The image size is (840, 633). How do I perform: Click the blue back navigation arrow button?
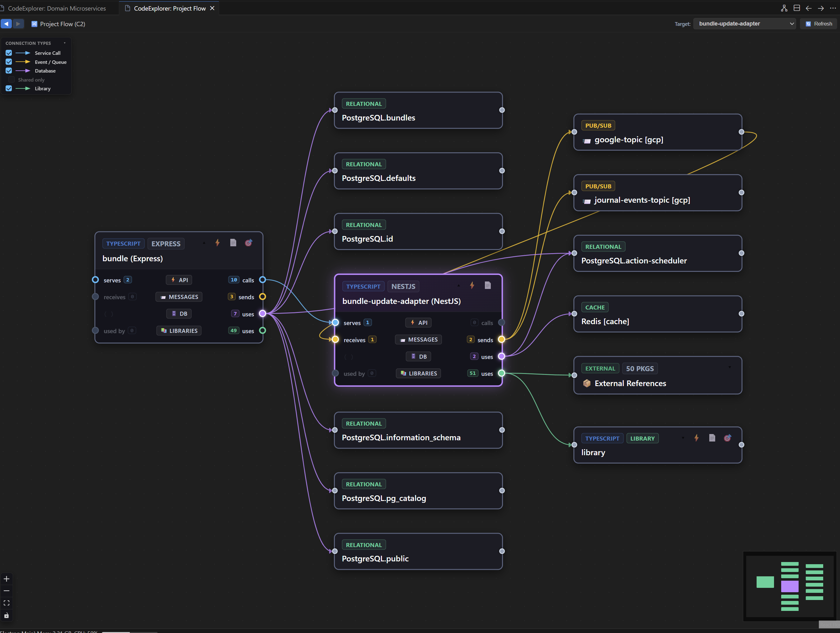(6, 24)
